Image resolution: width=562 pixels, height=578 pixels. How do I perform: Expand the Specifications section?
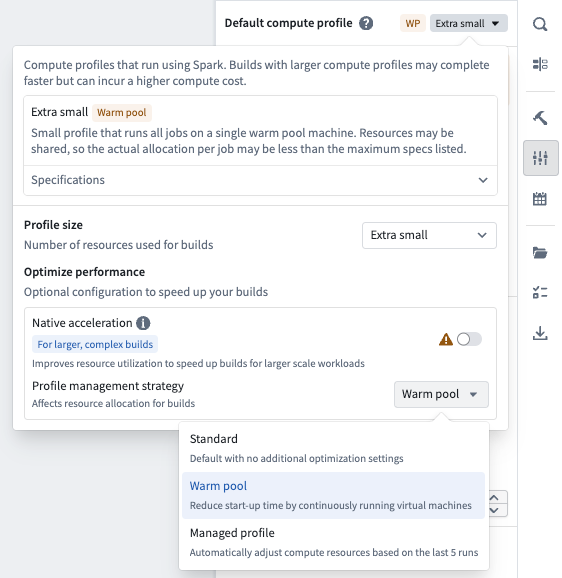pos(261,180)
